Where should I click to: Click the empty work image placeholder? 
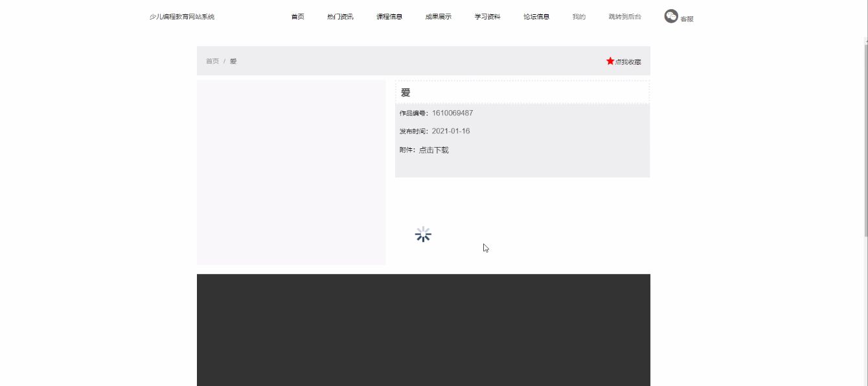click(x=291, y=172)
